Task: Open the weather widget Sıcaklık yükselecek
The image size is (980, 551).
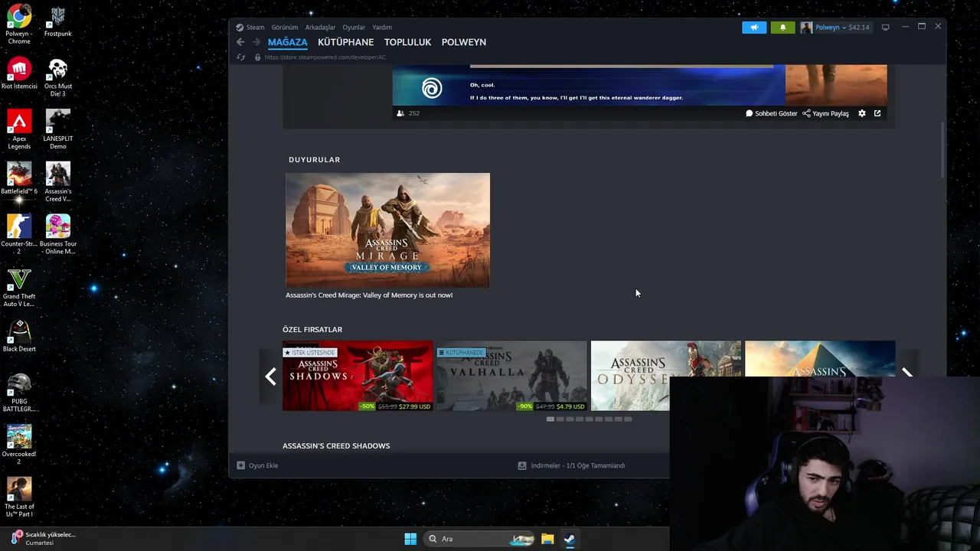Action: pyautogui.click(x=44, y=538)
